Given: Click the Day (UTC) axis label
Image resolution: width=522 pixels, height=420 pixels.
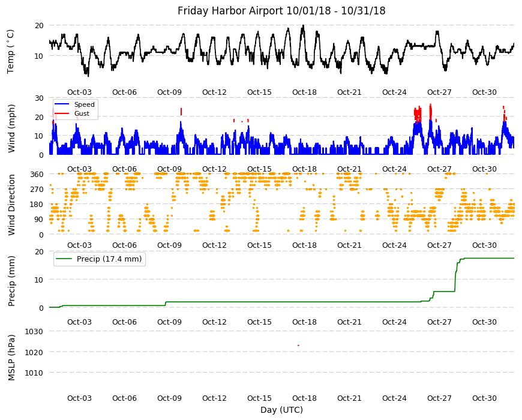Looking at the screenshot, I should (x=281, y=410).
